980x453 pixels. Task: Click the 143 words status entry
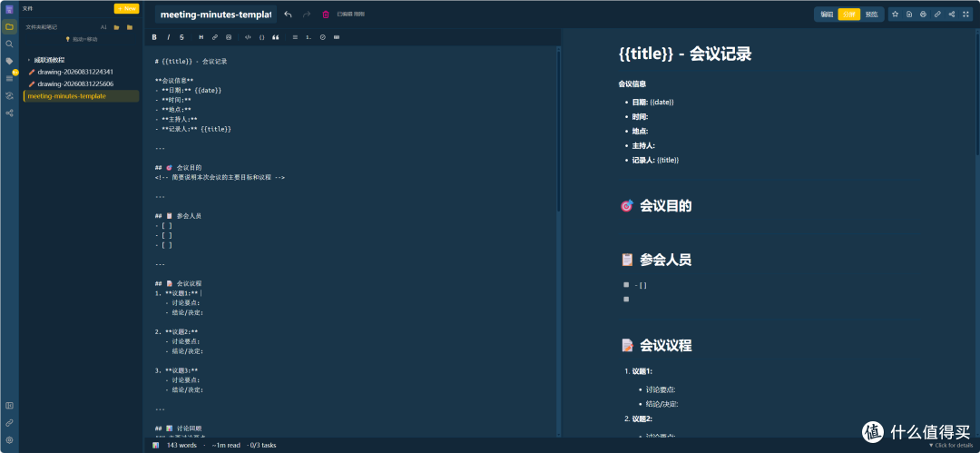(x=181, y=445)
